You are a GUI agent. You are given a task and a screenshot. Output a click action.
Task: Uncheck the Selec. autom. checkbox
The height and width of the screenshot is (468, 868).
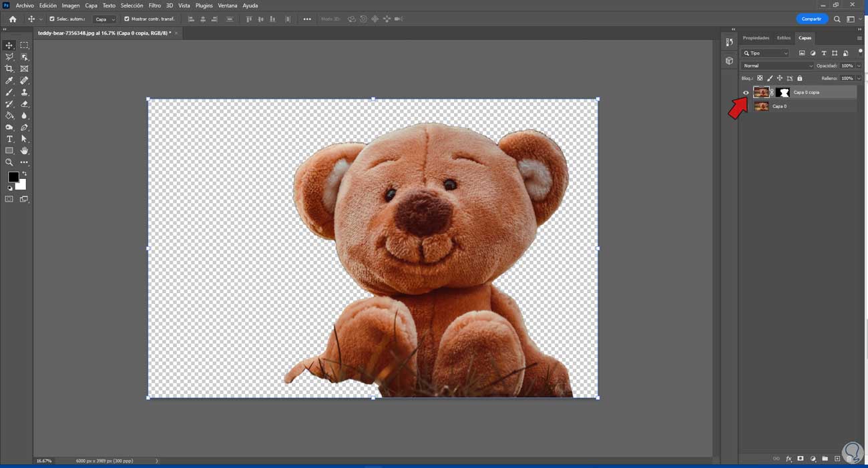52,19
